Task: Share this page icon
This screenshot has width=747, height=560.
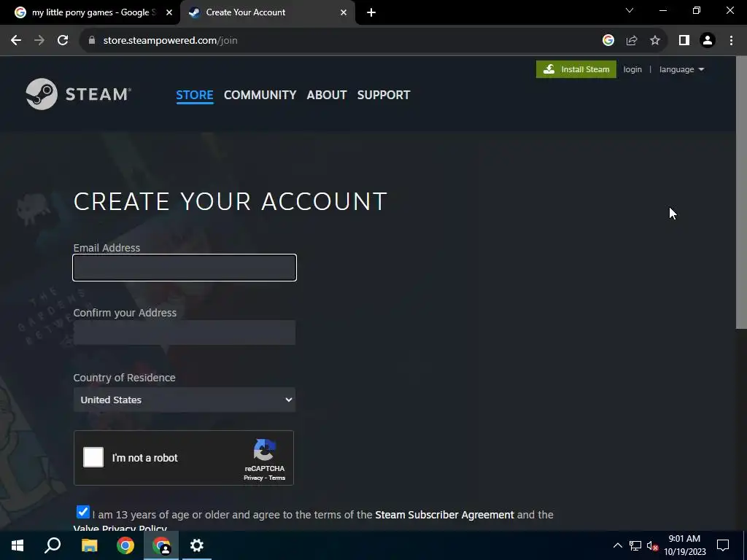Action: click(x=632, y=41)
